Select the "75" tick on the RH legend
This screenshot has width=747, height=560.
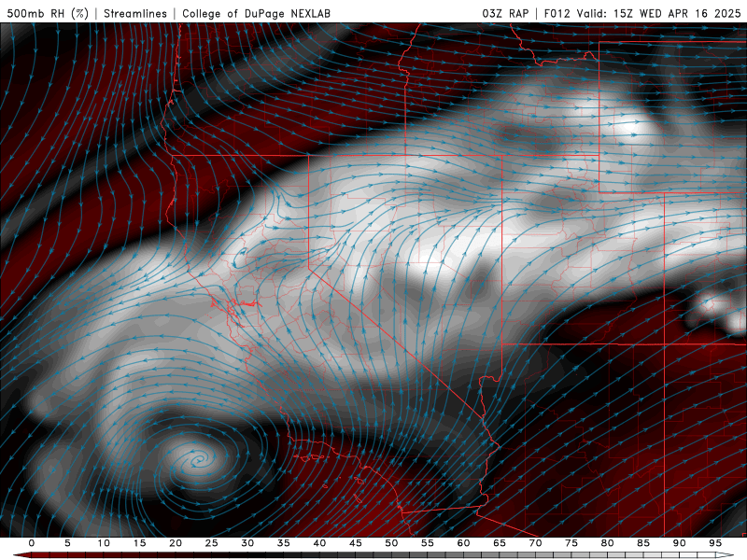click(571, 543)
